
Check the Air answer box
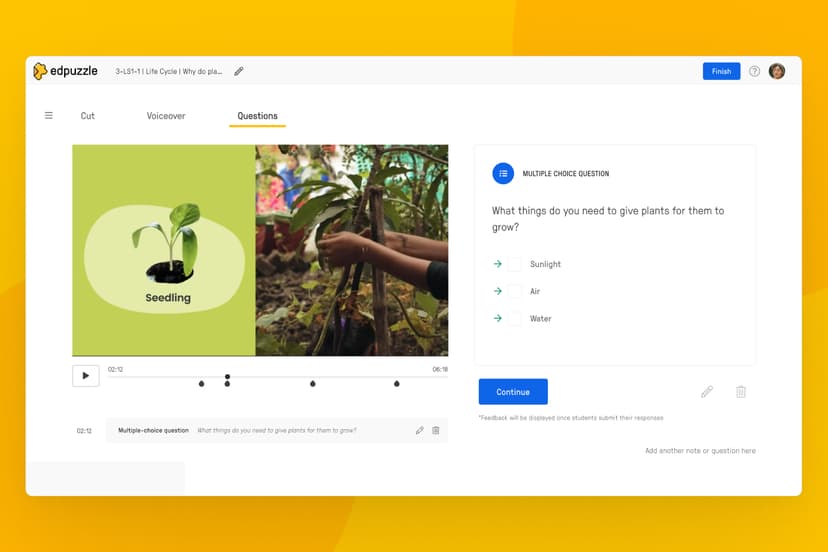pyautogui.click(x=514, y=291)
